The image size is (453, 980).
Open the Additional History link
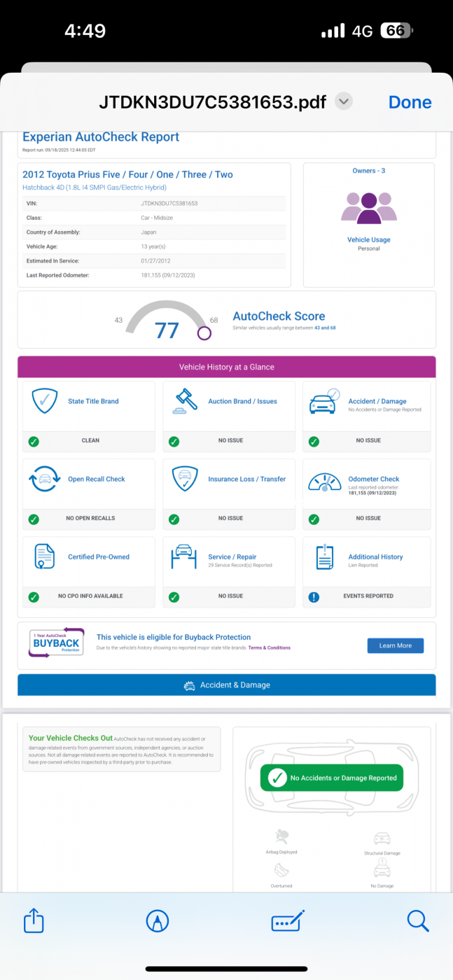[x=375, y=557]
